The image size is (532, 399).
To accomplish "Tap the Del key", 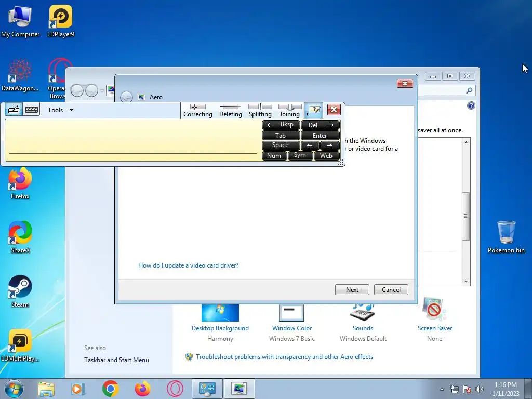I will click(x=320, y=125).
